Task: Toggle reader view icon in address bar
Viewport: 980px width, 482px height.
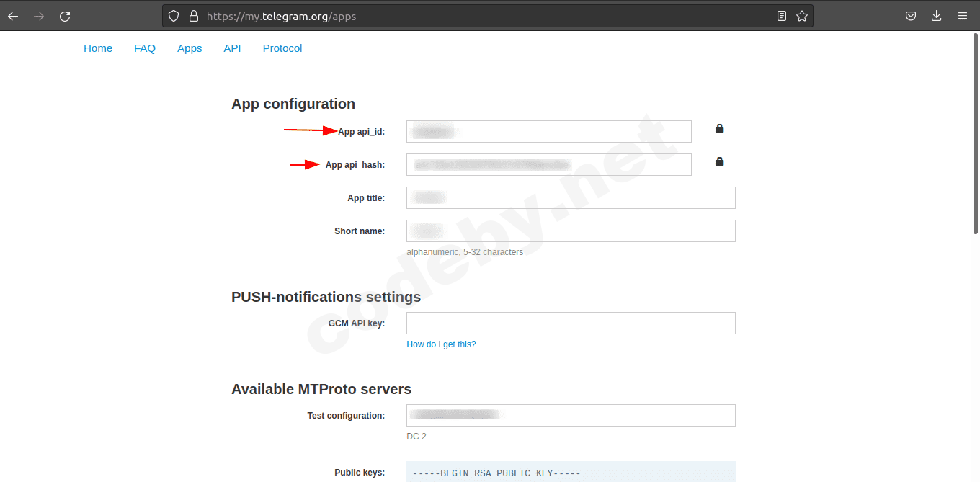Action: tap(782, 16)
